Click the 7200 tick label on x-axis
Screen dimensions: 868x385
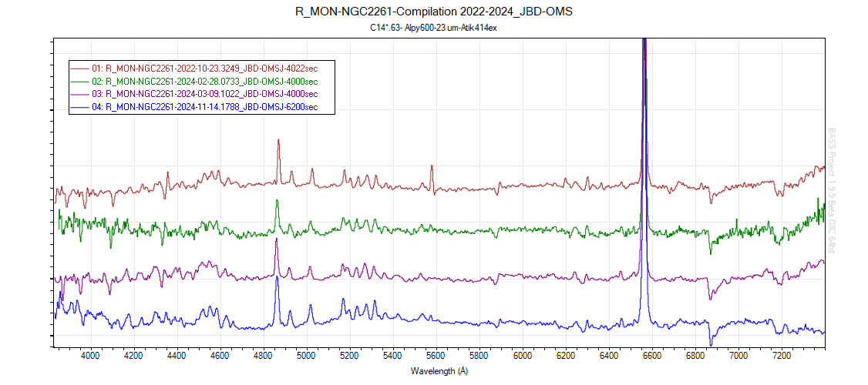[782, 357]
